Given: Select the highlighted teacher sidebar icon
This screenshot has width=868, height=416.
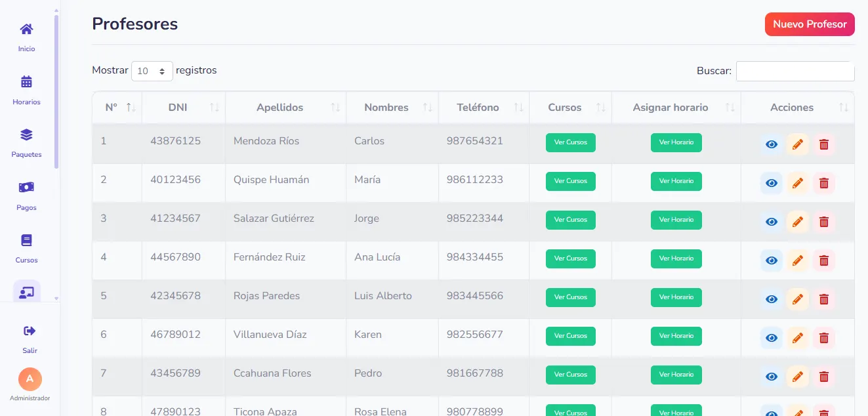Looking at the screenshot, I should coord(26,292).
